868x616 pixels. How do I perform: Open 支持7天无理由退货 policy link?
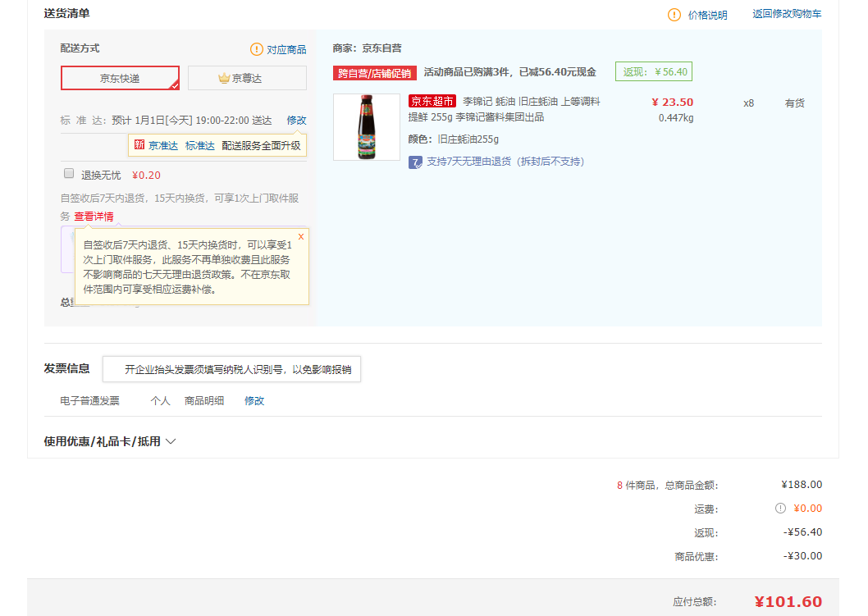click(x=505, y=162)
